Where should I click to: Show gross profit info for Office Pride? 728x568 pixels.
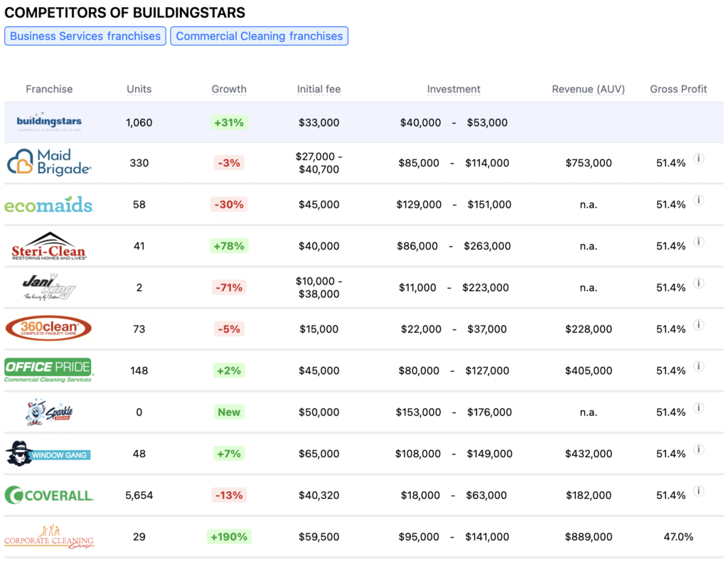(x=698, y=366)
